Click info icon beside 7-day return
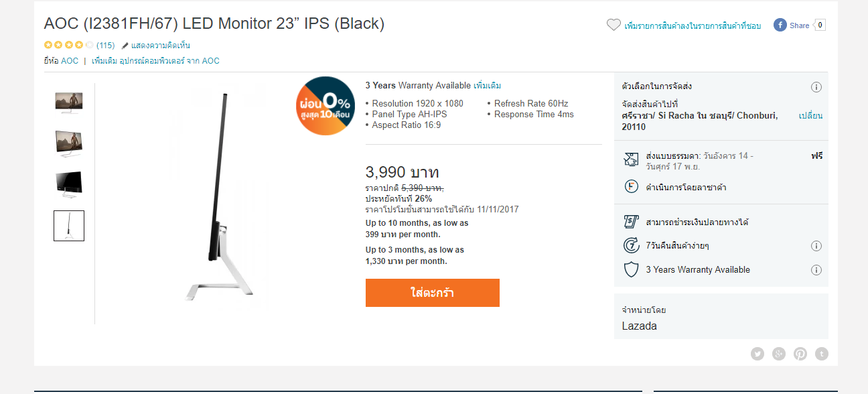Image resolution: width=868 pixels, height=394 pixels. click(x=816, y=246)
